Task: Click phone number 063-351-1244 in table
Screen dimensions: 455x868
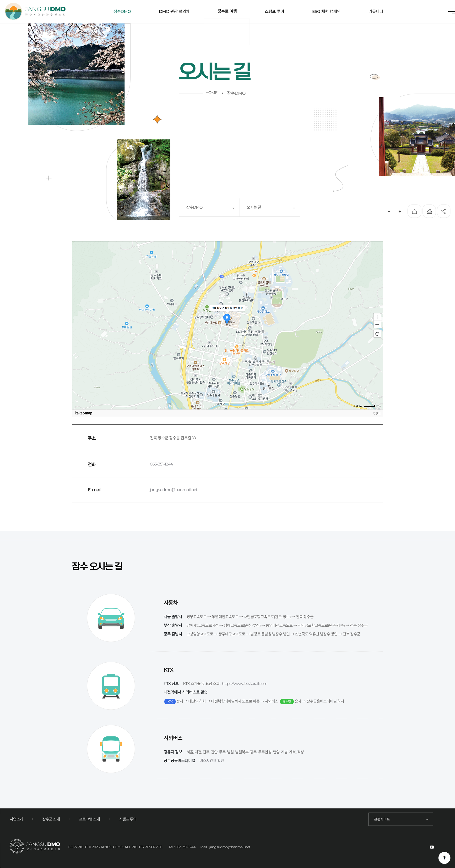Action: pos(161,464)
